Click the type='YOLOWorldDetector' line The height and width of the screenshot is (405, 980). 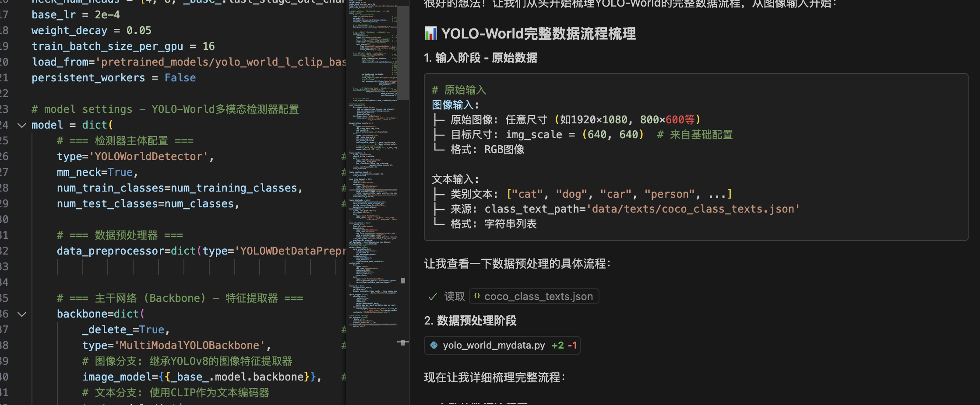[135, 157]
